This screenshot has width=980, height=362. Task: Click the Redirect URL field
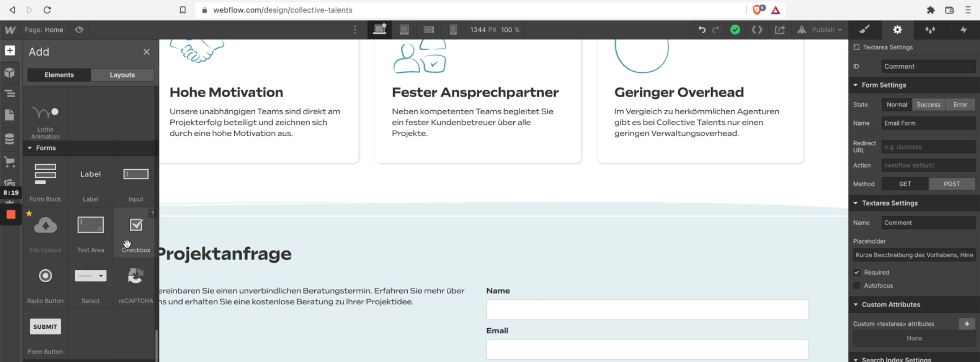tap(928, 147)
